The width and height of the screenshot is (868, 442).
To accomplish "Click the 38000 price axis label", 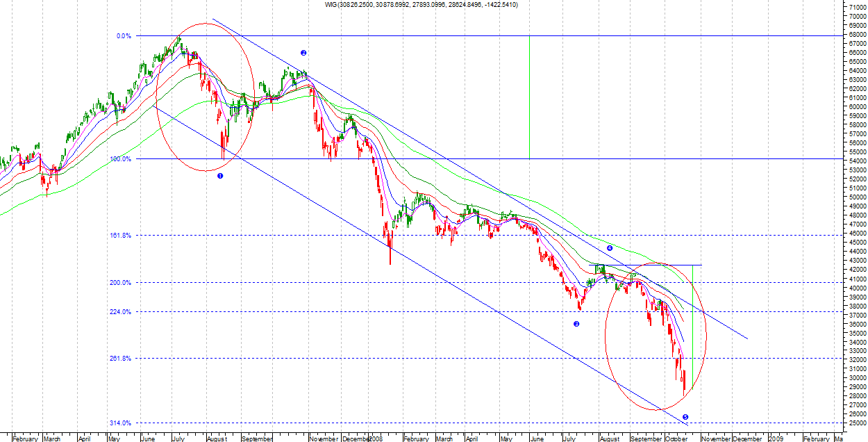I will [x=856, y=305].
